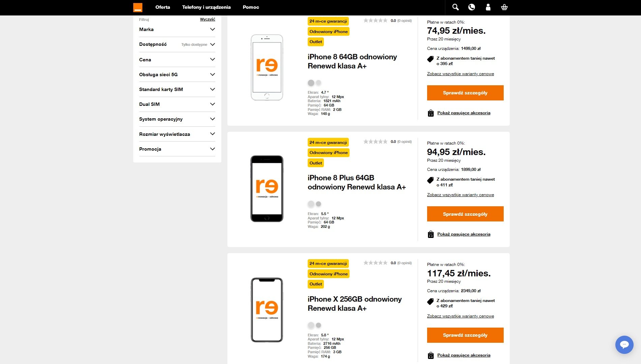Open iPhone 8 Plus 64GB odnowiony title
This screenshot has width=641, height=364.
[357, 182]
